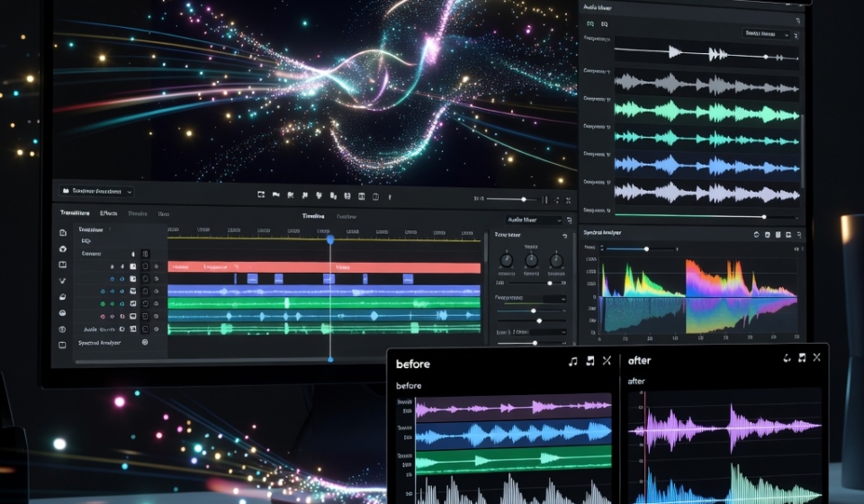The image size is (864, 504).
Task: Click the stepper arrows left of Spectral slider
Action: 601,248
